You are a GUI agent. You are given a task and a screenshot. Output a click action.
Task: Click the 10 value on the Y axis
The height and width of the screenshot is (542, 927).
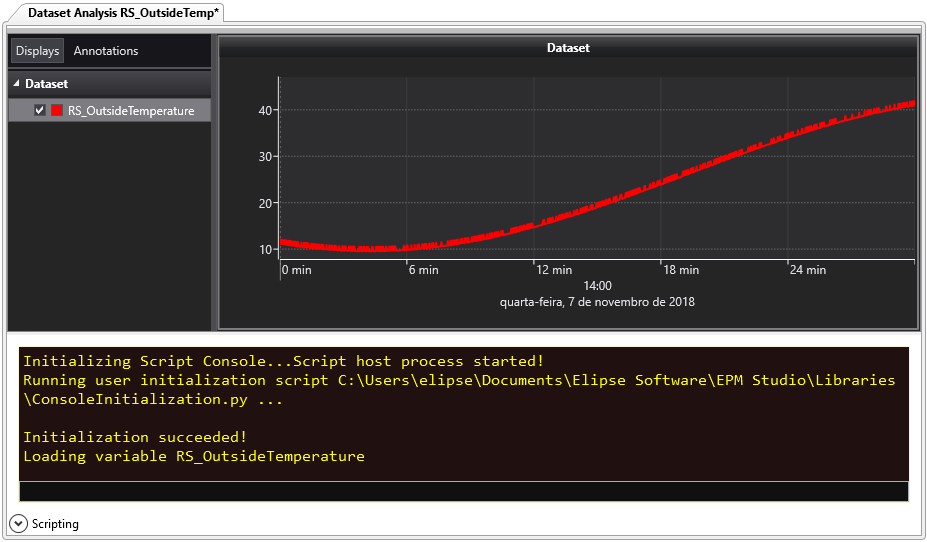point(265,250)
